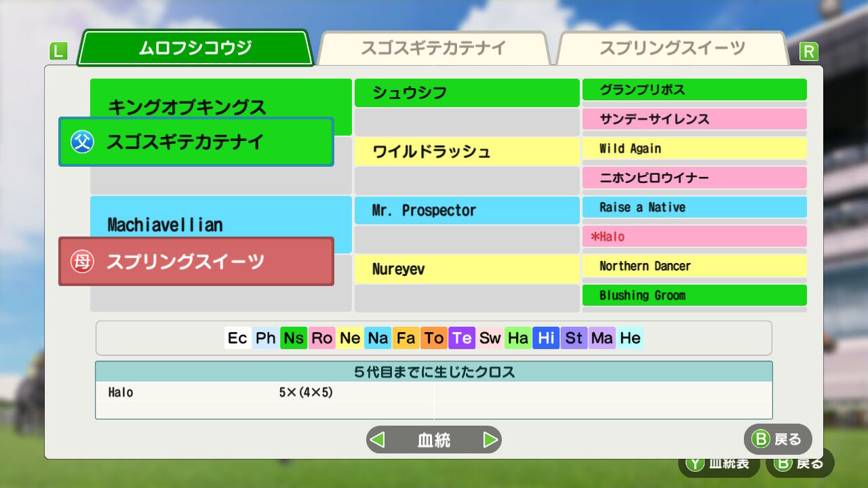Click the Ma lineage color swatch

(x=602, y=338)
